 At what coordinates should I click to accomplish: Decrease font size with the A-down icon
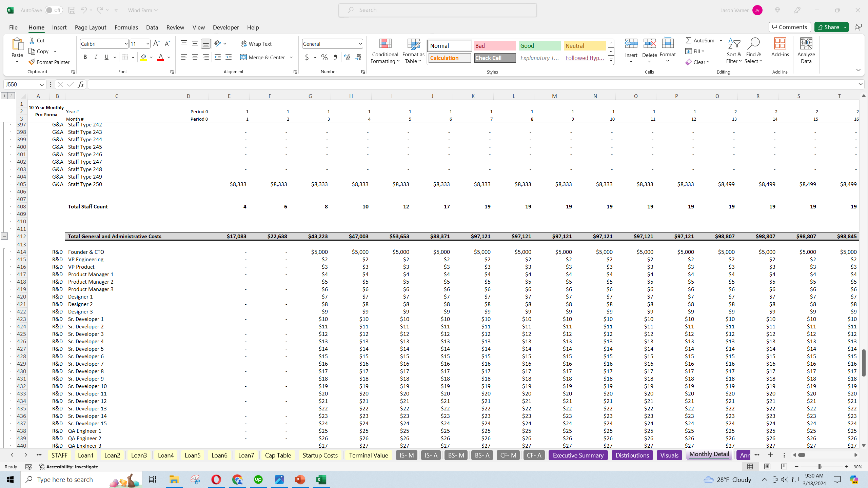[167, 44]
